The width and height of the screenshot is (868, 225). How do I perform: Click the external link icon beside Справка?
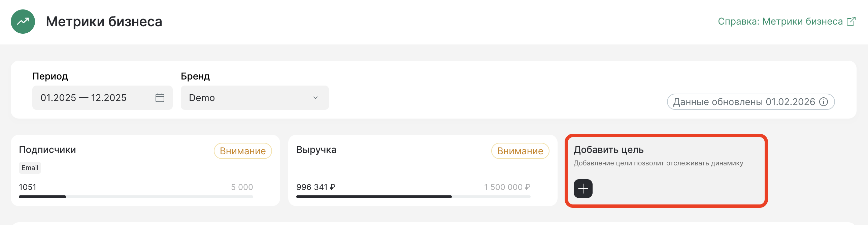tap(851, 22)
